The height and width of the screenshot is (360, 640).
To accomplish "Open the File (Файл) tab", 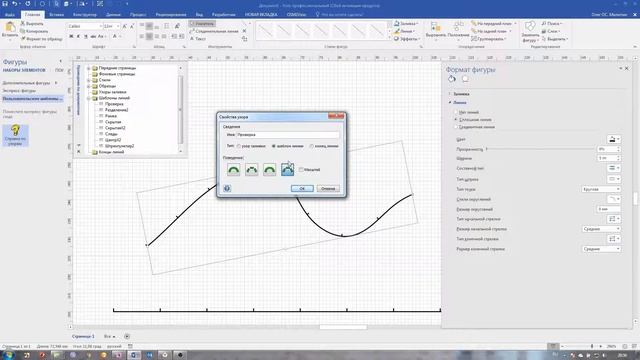I will 10,15.
